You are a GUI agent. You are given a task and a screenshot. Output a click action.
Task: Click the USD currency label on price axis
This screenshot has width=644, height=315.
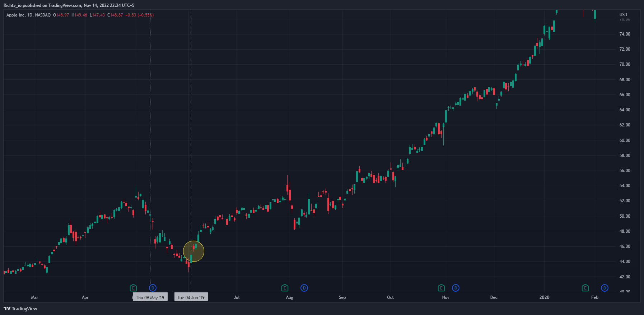pyautogui.click(x=623, y=15)
